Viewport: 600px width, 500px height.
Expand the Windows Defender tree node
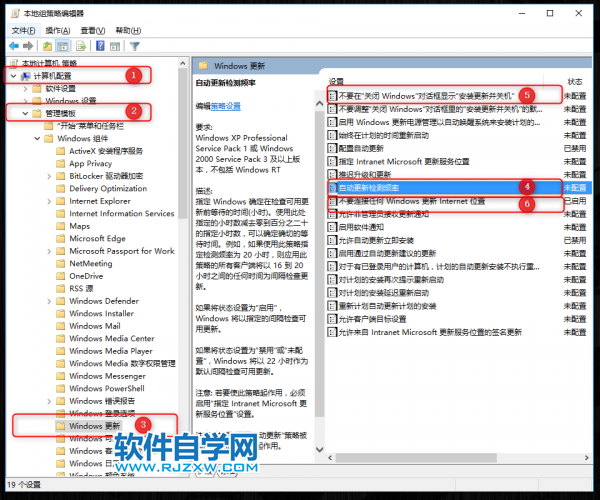pyautogui.click(x=49, y=301)
